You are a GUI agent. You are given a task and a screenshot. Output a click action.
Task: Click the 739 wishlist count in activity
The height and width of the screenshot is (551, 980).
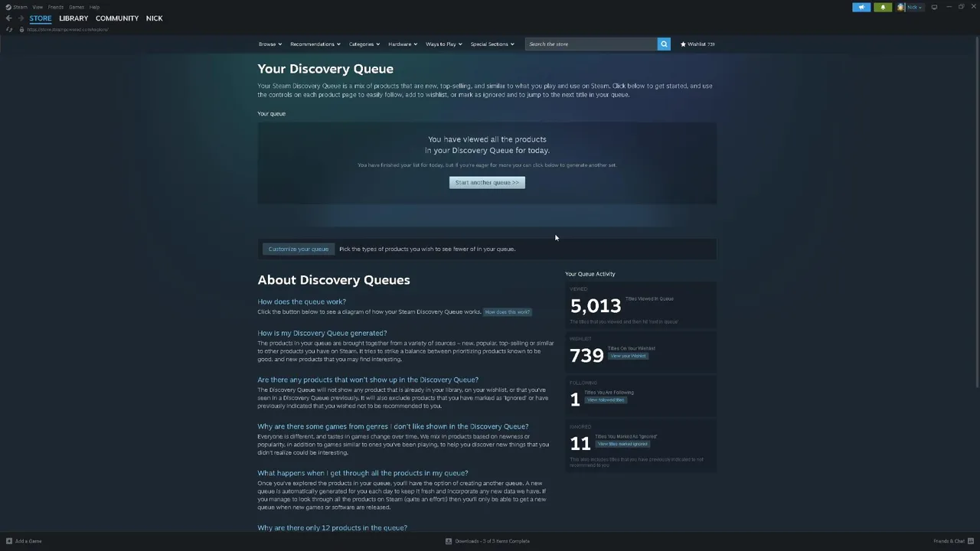click(x=586, y=355)
